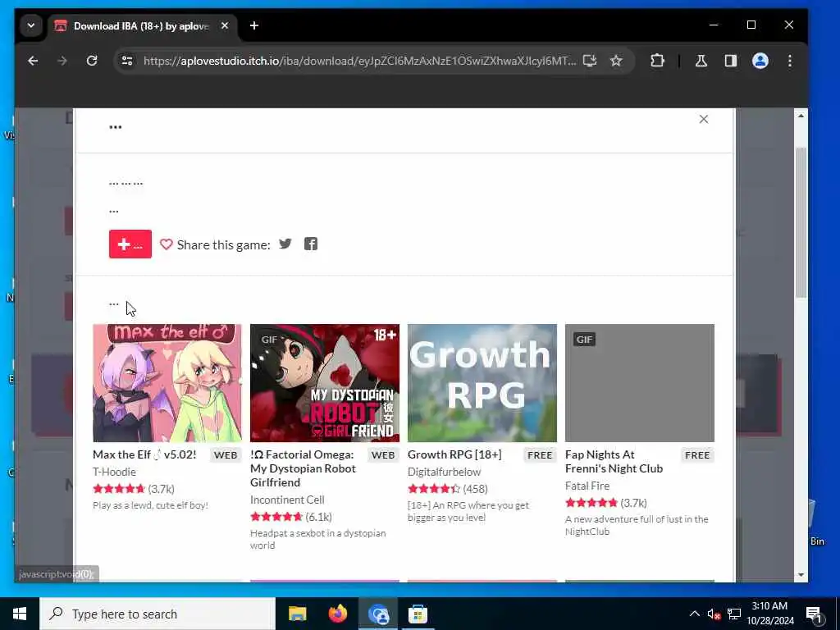This screenshot has width=840, height=630.
Task: Open the notification center icon
Action: [815, 614]
